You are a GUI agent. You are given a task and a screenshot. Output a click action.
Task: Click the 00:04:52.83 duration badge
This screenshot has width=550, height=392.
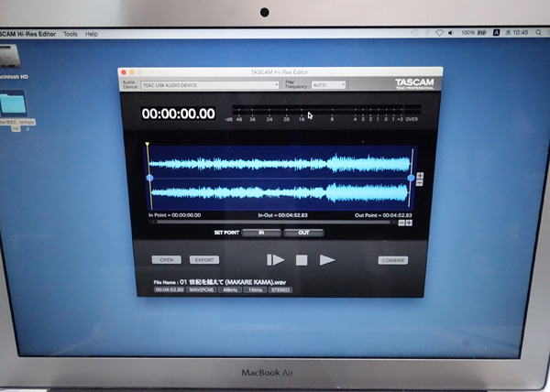[x=170, y=290]
